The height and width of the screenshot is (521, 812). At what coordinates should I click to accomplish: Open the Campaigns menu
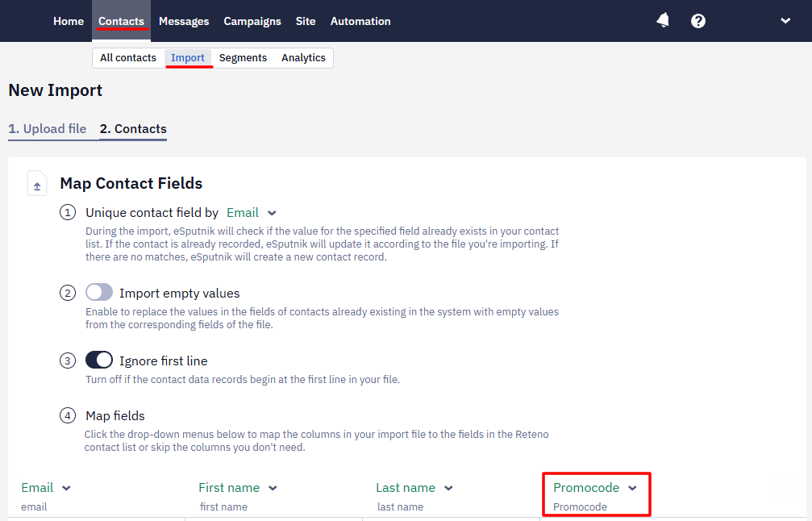pos(252,21)
